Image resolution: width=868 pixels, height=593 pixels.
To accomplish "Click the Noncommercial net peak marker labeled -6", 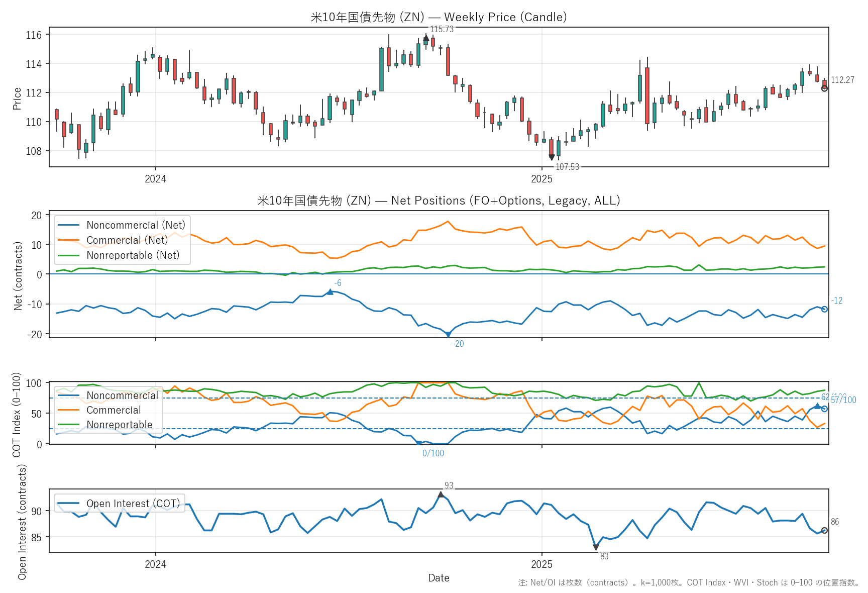I will click(330, 292).
